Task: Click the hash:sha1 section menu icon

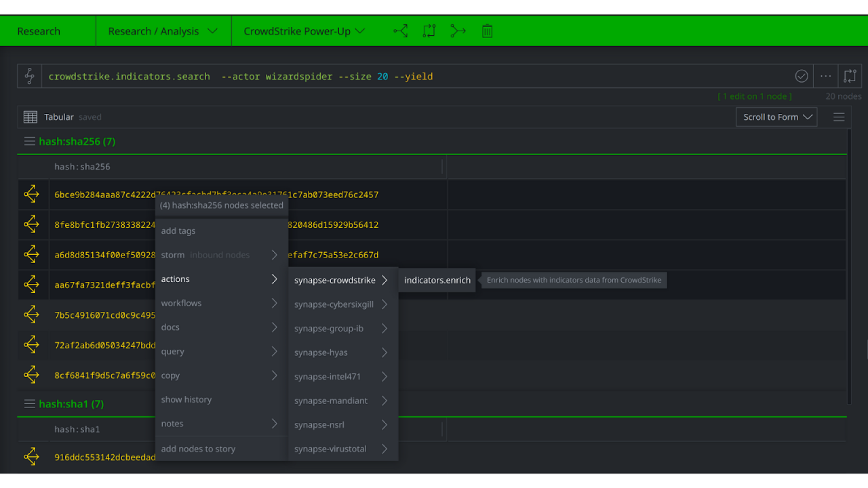Action: (29, 404)
